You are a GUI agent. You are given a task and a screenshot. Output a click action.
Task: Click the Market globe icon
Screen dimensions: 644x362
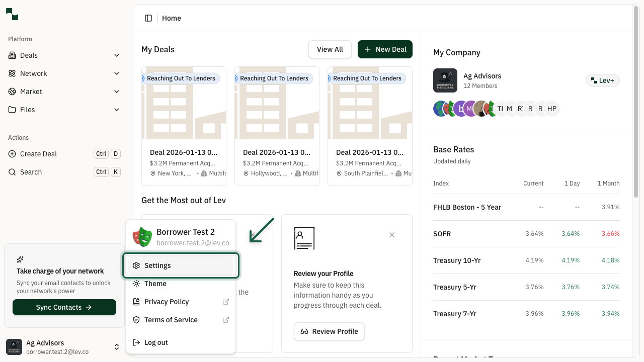click(x=12, y=92)
